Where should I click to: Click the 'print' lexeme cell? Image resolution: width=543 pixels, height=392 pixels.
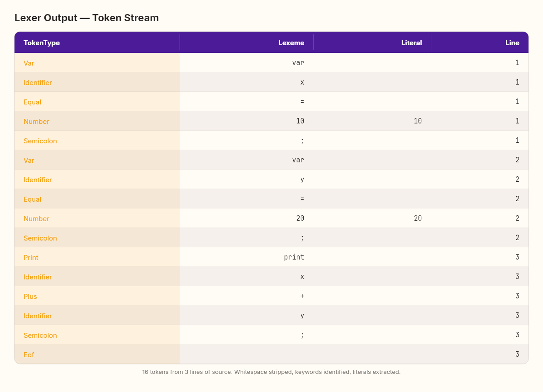247,257
